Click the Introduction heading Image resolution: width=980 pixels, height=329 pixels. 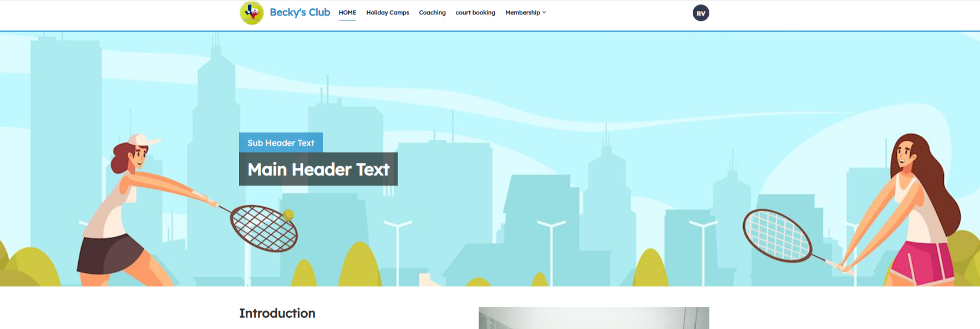pyautogui.click(x=277, y=313)
